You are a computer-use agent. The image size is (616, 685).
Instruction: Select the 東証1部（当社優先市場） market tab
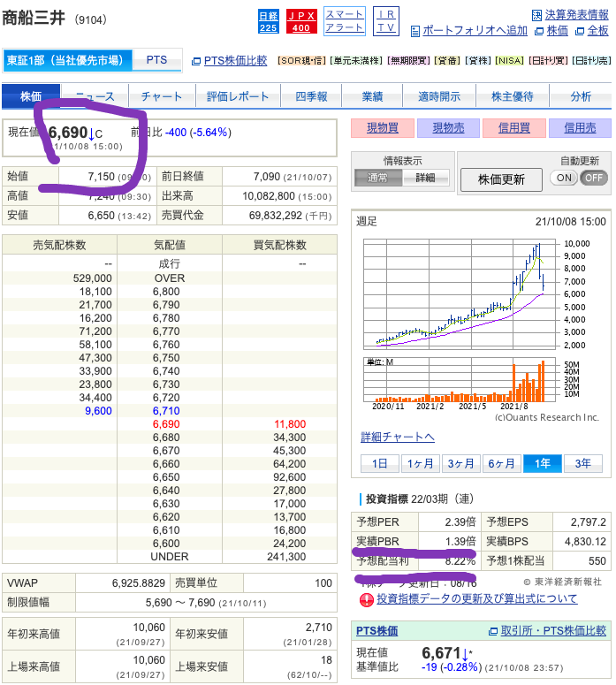point(67,60)
